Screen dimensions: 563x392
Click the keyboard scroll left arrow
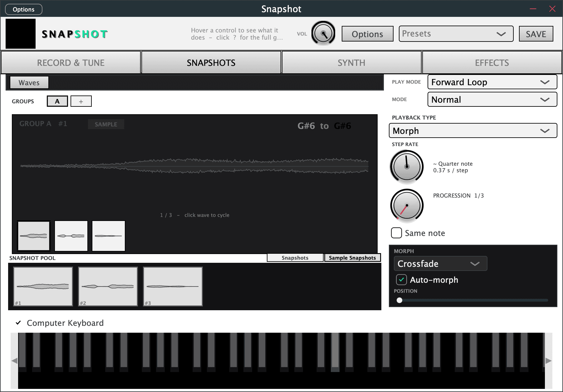click(14, 361)
